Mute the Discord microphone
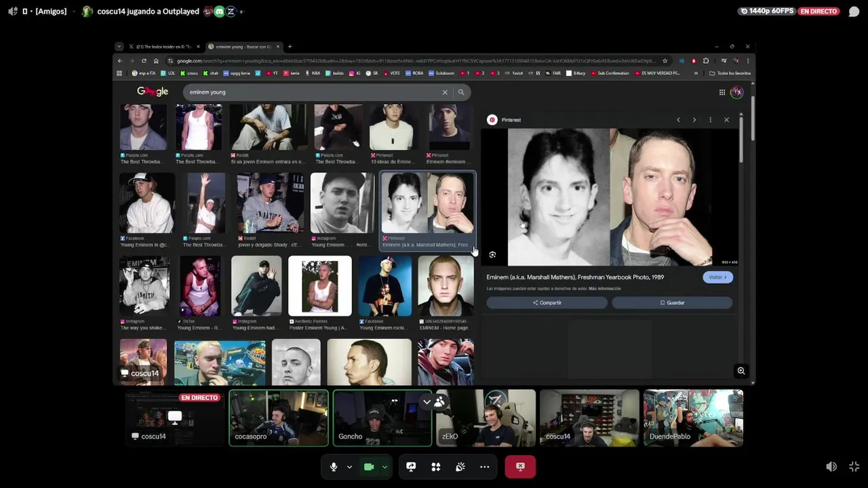 pos(334,466)
